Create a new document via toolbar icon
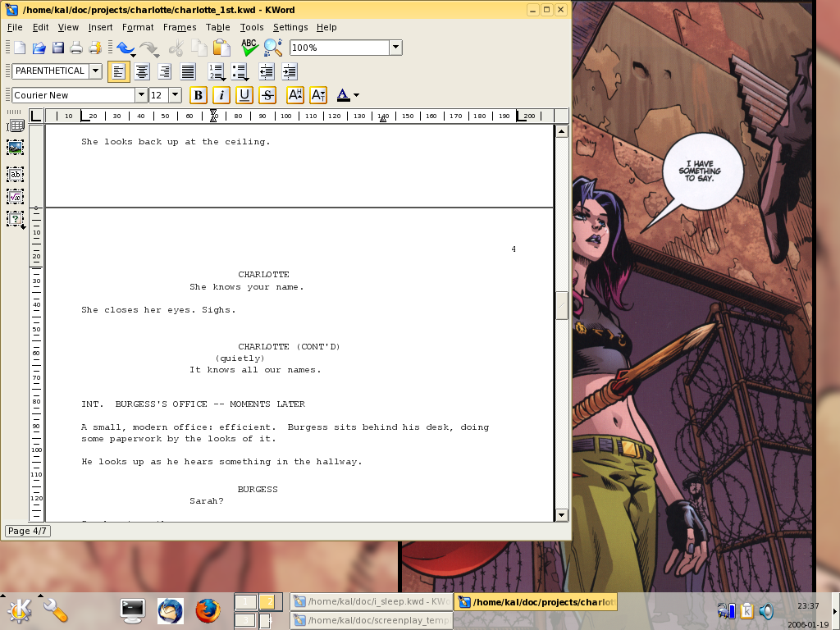The width and height of the screenshot is (840, 630). 20,48
